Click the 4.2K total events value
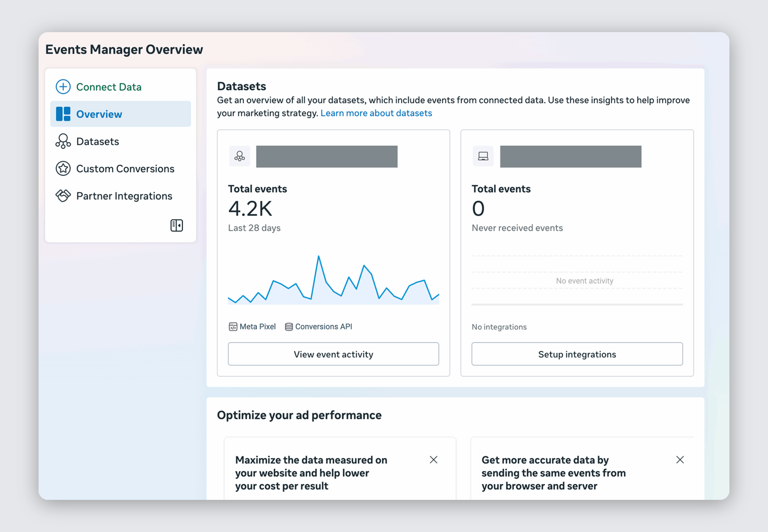Image resolution: width=768 pixels, height=532 pixels. 250,209
